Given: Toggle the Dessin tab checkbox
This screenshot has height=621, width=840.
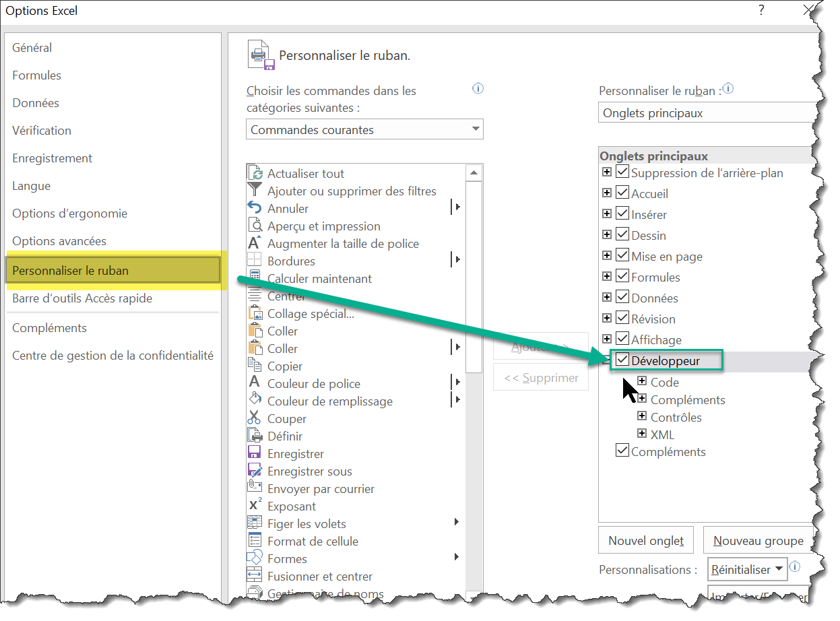Looking at the screenshot, I should click(622, 235).
